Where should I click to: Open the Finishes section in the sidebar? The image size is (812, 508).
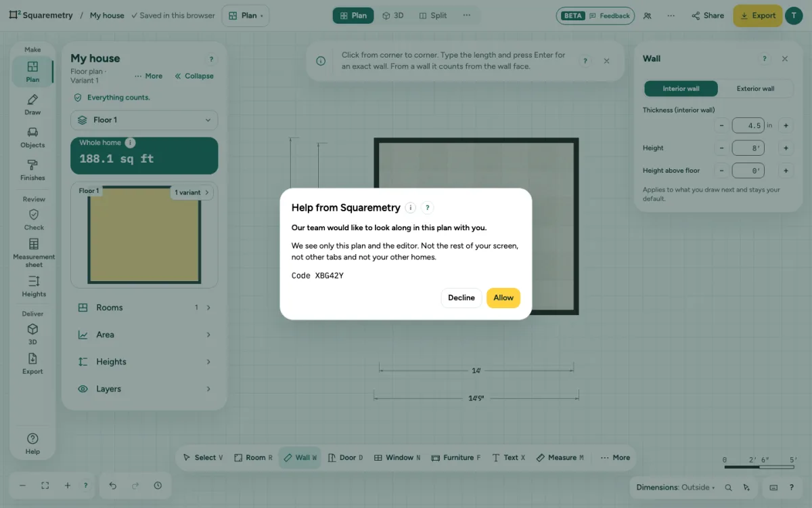pos(32,170)
